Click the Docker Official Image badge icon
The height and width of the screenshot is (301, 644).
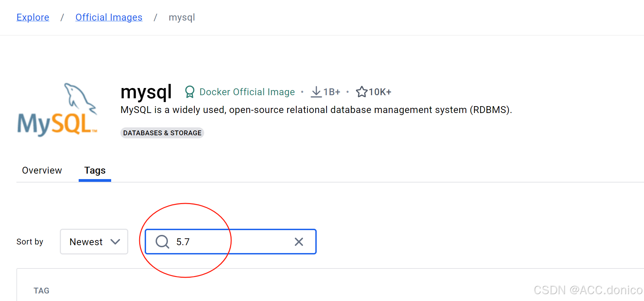[x=189, y=92]
